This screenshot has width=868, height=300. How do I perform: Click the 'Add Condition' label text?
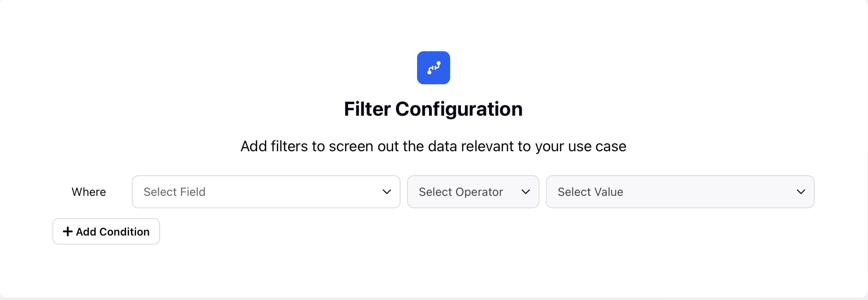click(113, 232)
